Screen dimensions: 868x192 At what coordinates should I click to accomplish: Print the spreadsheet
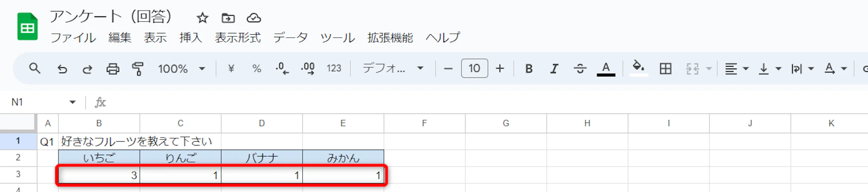pyautogui.click(x=113, y=69)
